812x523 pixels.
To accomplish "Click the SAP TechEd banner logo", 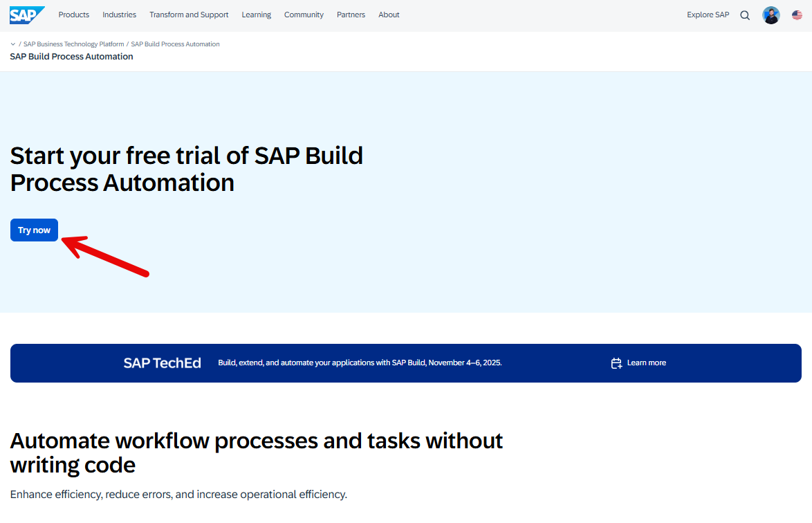I will click(x=162, y=363).
